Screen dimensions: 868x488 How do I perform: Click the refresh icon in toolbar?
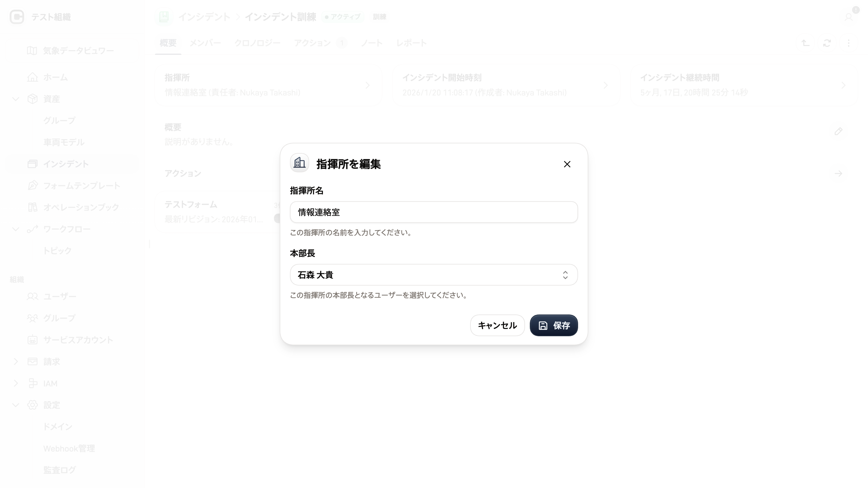pyautogui.click(x=827, y=43)
